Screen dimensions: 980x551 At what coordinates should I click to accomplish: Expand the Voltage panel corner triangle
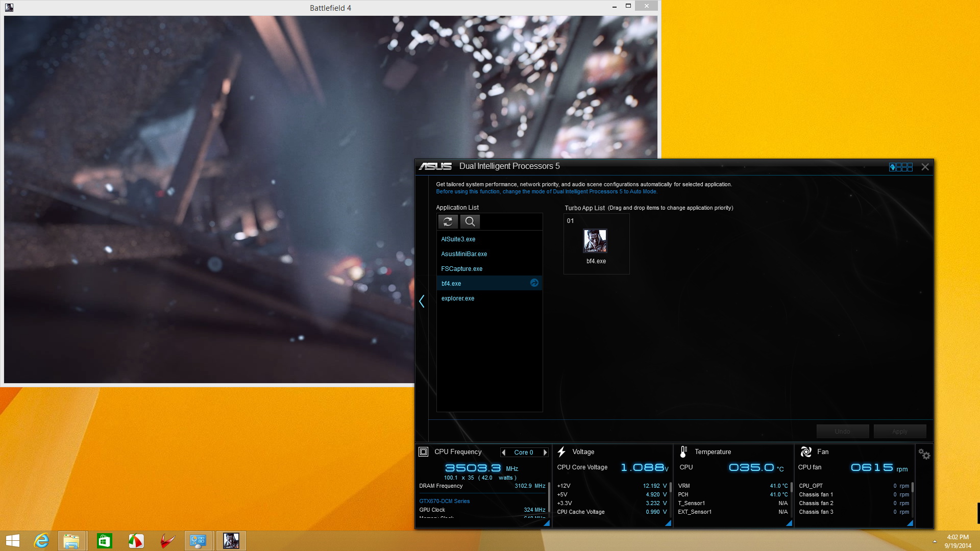pyautogui.click(x=668, y=523)
